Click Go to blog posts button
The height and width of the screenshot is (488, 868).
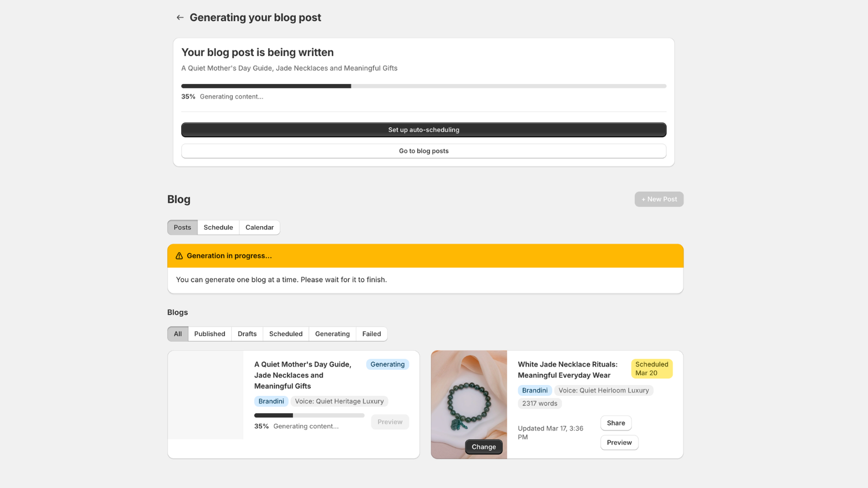(423, 151)
